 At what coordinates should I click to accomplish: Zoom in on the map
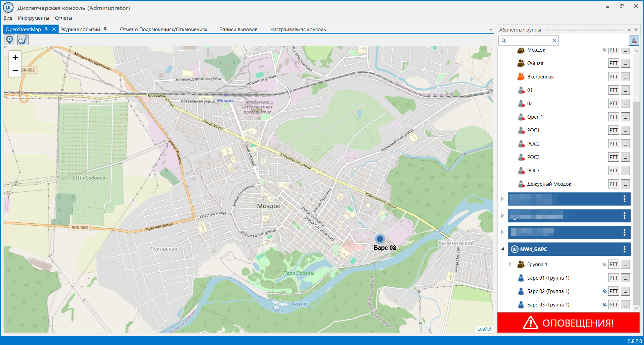(15, 57)
